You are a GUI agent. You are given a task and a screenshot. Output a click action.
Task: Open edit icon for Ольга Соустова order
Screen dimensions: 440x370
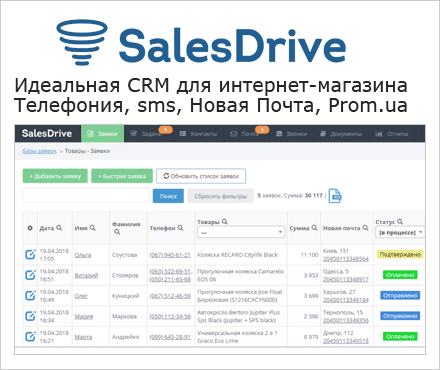click(x=30, y=255)
